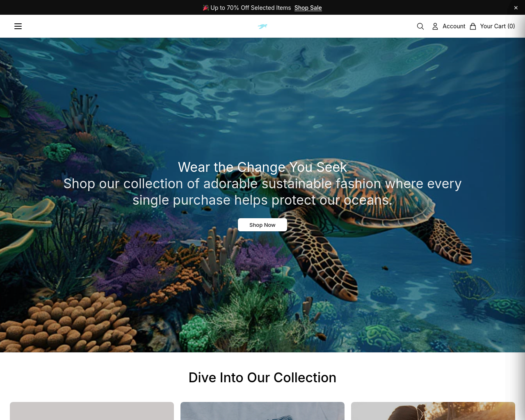Open the sunset collection card thumbnail
Screen dimensions: 525x420
click(x=433, y=411)
